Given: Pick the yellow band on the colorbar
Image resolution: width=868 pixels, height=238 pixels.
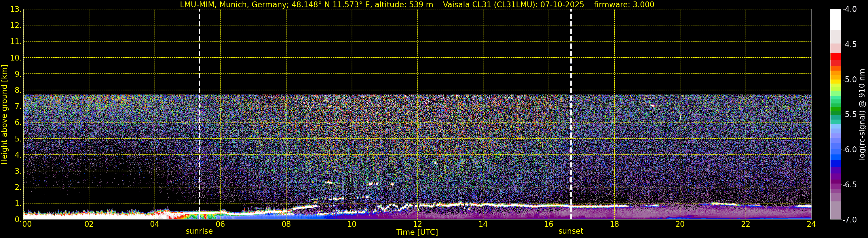Looking at the screenshot, I should point(835,82).
